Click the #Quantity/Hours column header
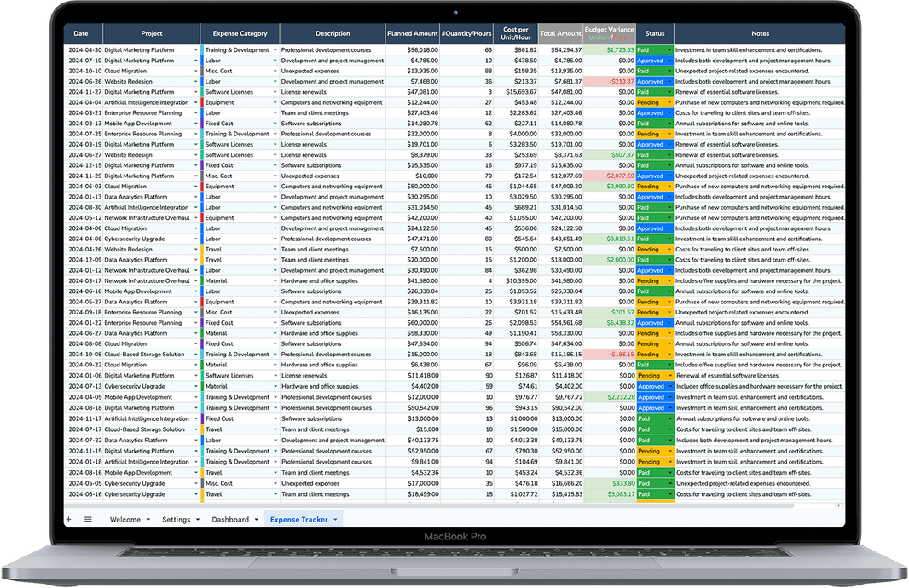This screenshot has width=909, height=588. (x=466, y=33)
